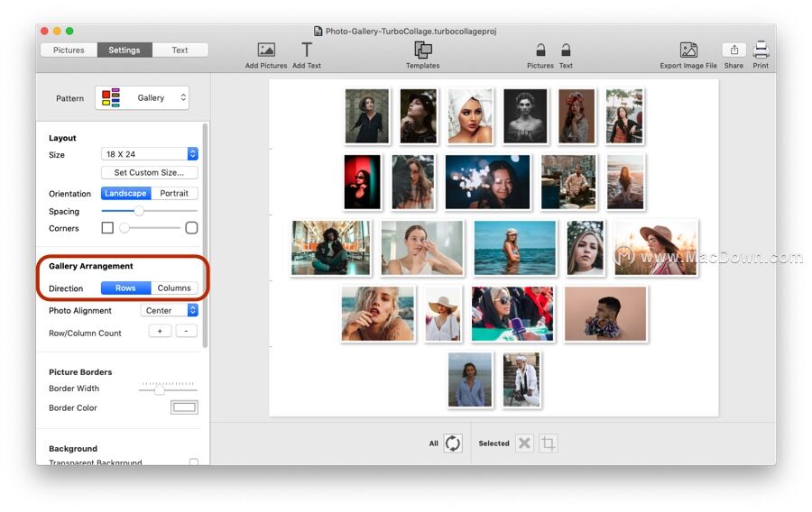The width and height of the screenshot is (812, 512).
Task: Select the woman standing in ocean photo
Action: click(x=515, y=248)
